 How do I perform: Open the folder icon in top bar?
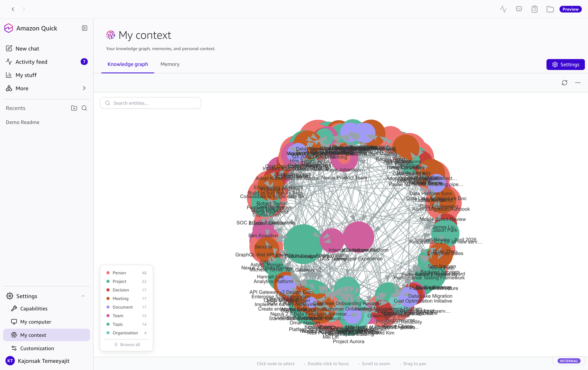point(550,9)
